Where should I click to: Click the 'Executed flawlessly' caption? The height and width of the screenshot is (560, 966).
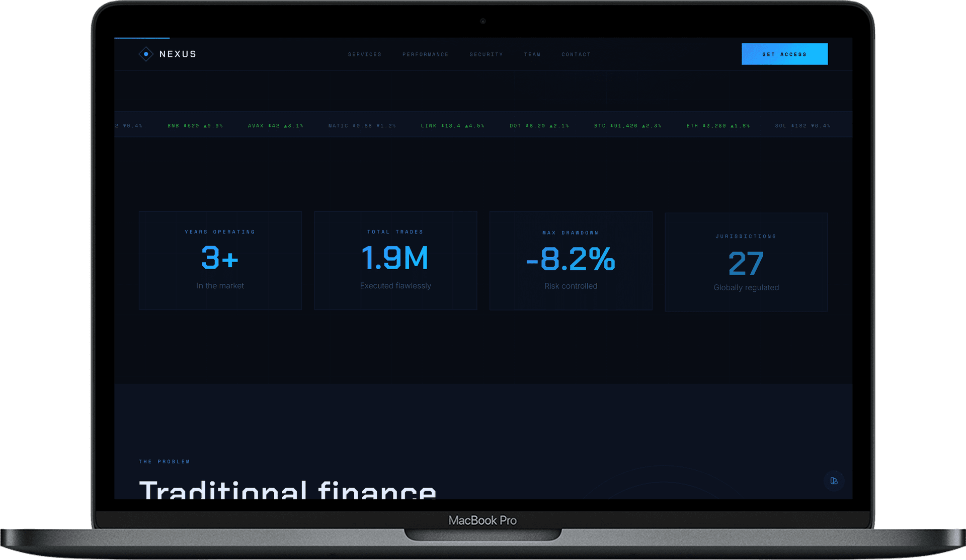click(x=395, y=286)
